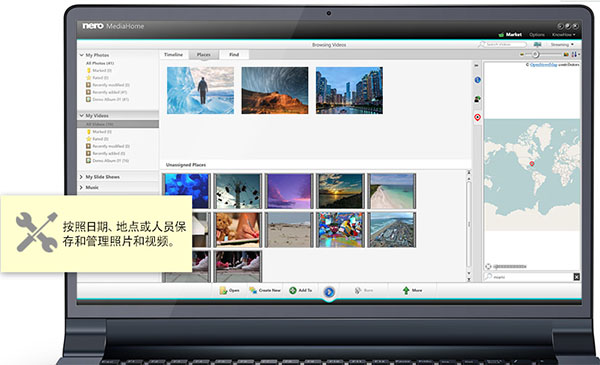Open the sort order dropdown

pyautogui.click(x=575, y=55)
